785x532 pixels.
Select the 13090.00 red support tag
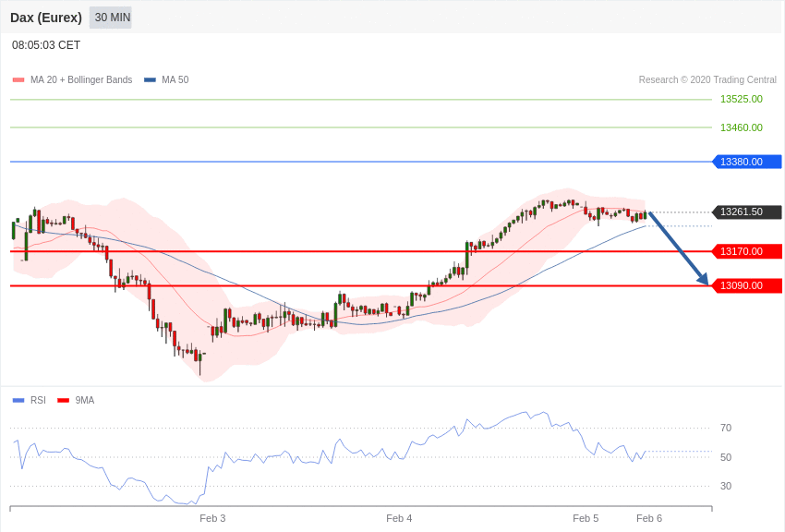[x=747, y=285]
